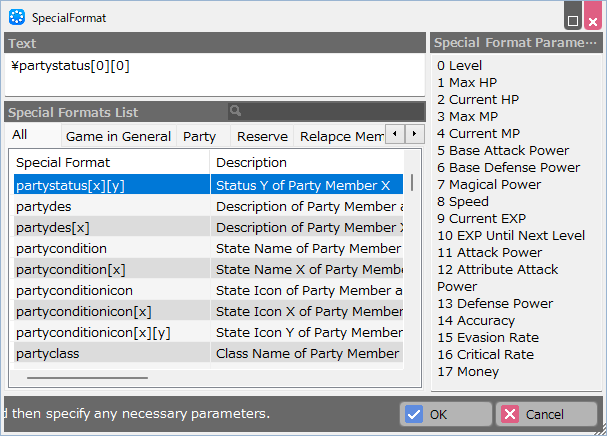Image resolution: width=607 pixels, height=436 pixels.
Task: Click inside the Text input field
Action: pyautogui.click(x=215, y=74)
